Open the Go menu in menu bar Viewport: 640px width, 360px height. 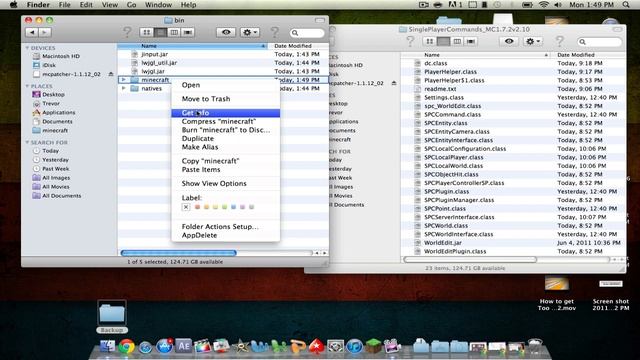click(x=131, y=5)
